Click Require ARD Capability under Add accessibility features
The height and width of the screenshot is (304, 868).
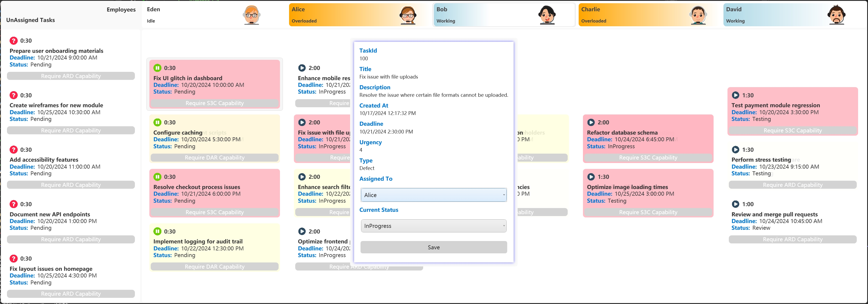pyautogui.click(x=71, y=185)
